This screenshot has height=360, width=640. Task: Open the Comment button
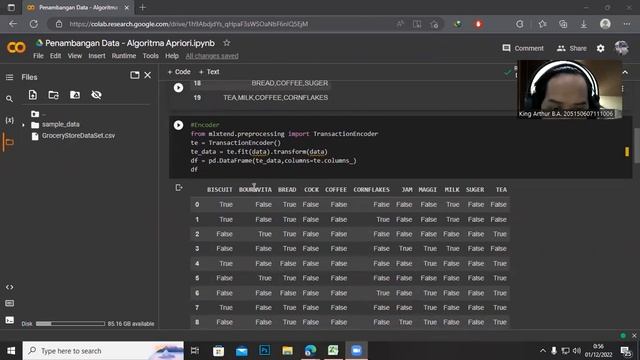tap(523, 48)
